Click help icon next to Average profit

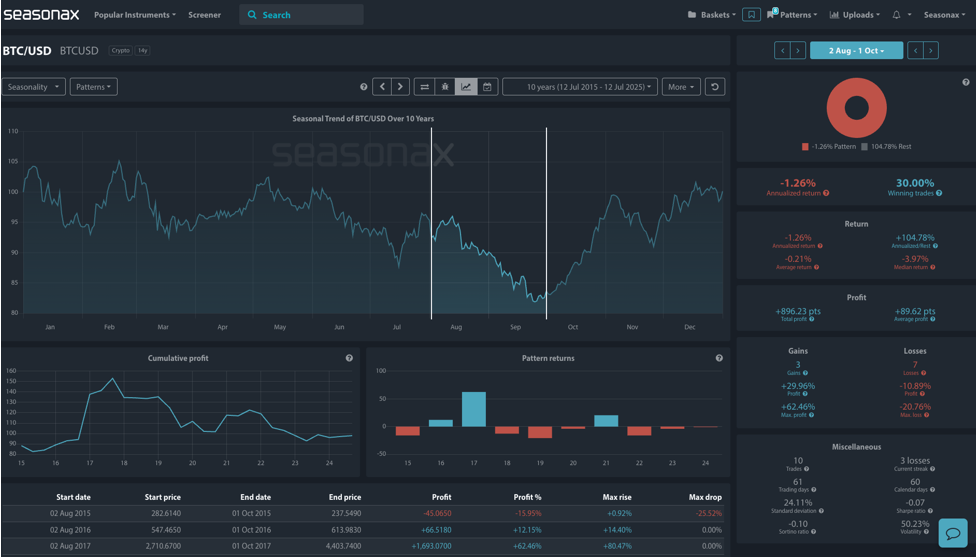[x=932, y=319]
